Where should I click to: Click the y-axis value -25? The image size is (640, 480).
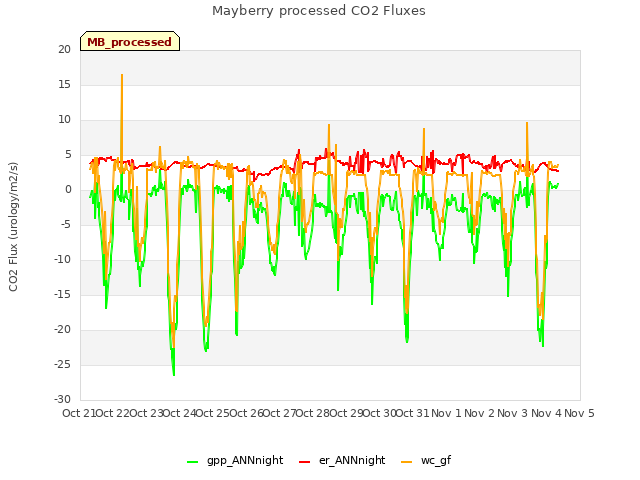pyautogui.click(x=63, y=365)
